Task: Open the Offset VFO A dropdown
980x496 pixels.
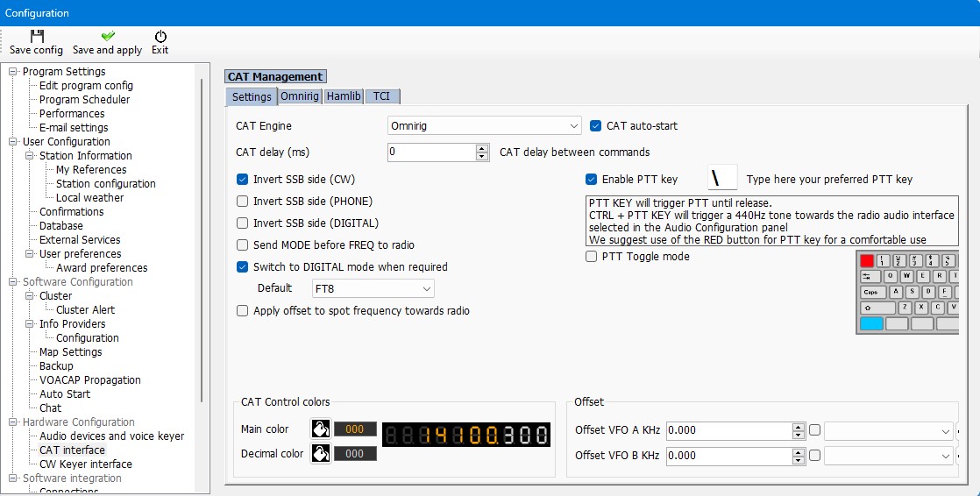Action: tap(889, 431)
